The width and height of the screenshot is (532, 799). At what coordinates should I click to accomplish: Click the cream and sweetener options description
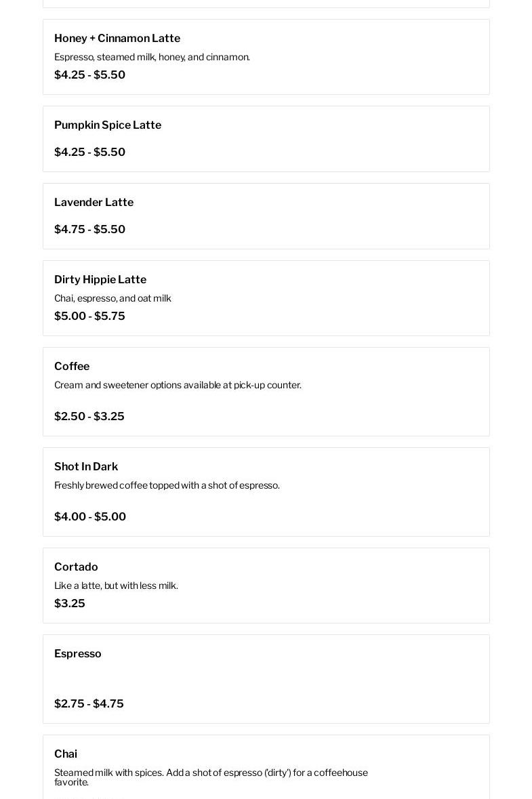click(x=178, y=385)
